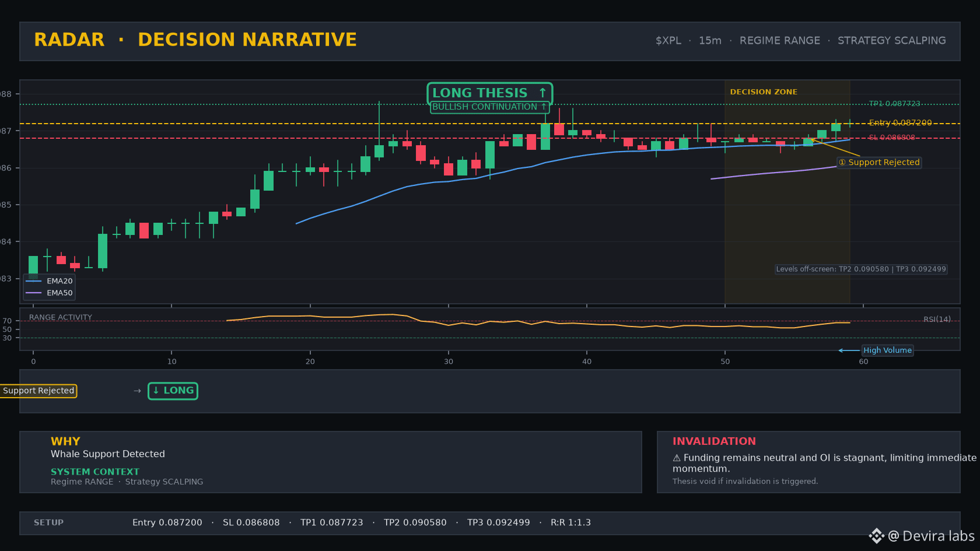The height and width of the screenshot is (551, 980).
Task: Select the green LONG decision pill
Action: pos(173,391)
